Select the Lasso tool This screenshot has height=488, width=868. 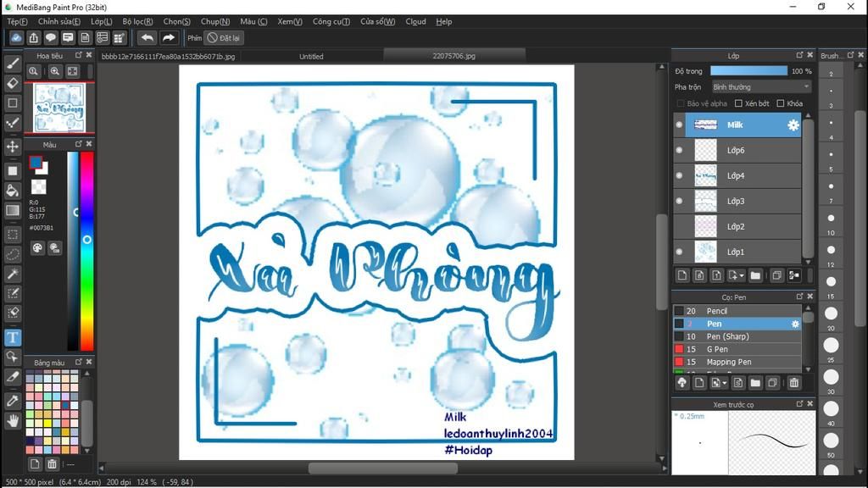pyautogui.click(x=13, y=254)
